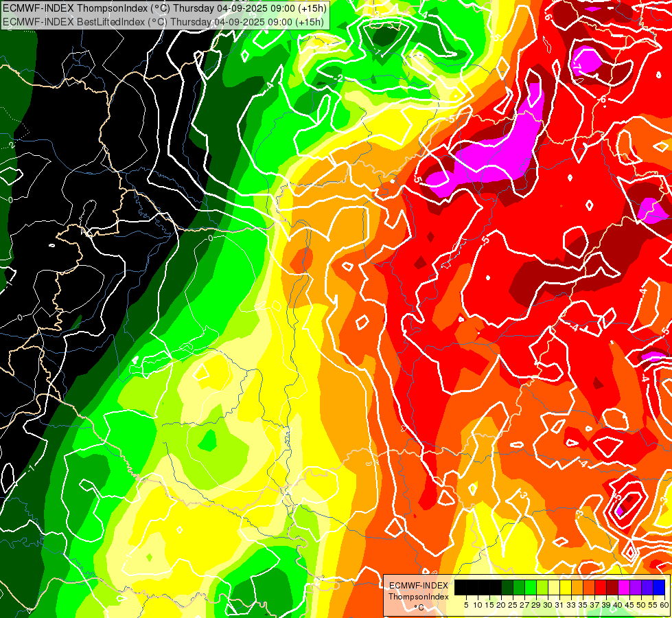Select the light orange 33–35 legend swatch

click(x=577, y=588)
